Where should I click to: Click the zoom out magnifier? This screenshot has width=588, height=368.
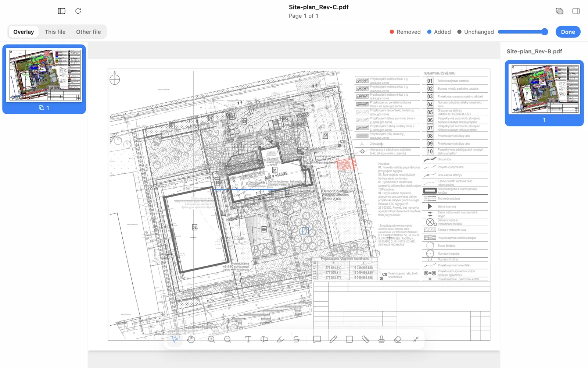click(227, 339)
